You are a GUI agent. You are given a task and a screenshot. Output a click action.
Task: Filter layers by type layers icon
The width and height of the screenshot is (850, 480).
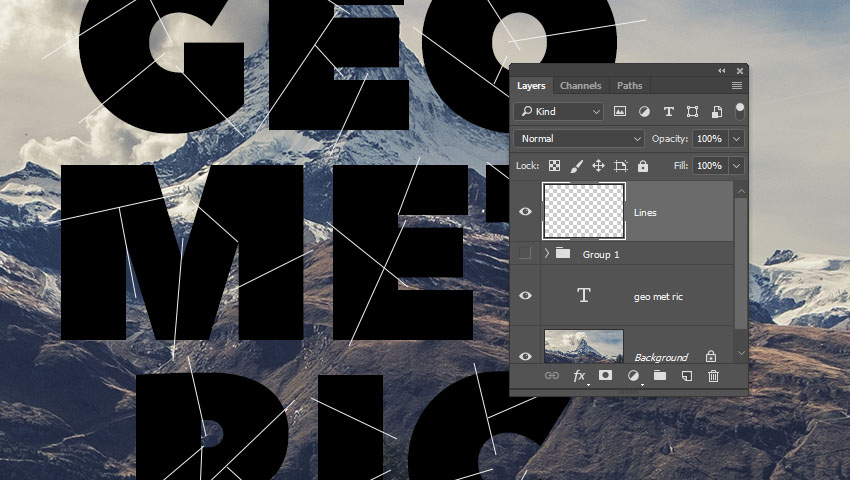click(x=668, y=111)
